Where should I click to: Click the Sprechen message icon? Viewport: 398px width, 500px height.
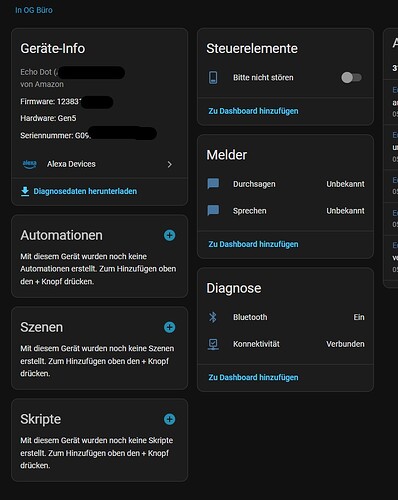point(213,211)
